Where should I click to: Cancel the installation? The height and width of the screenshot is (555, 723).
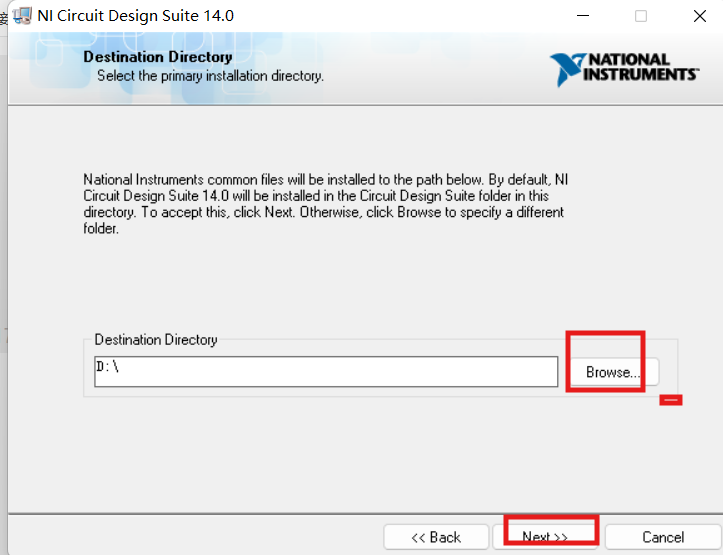(x=663, y=537)
